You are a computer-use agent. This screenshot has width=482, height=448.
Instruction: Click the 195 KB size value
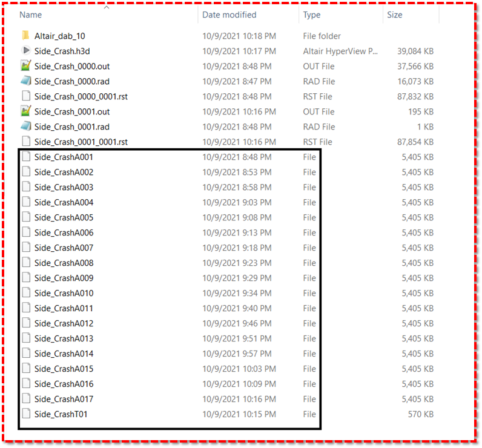(420, 111)
